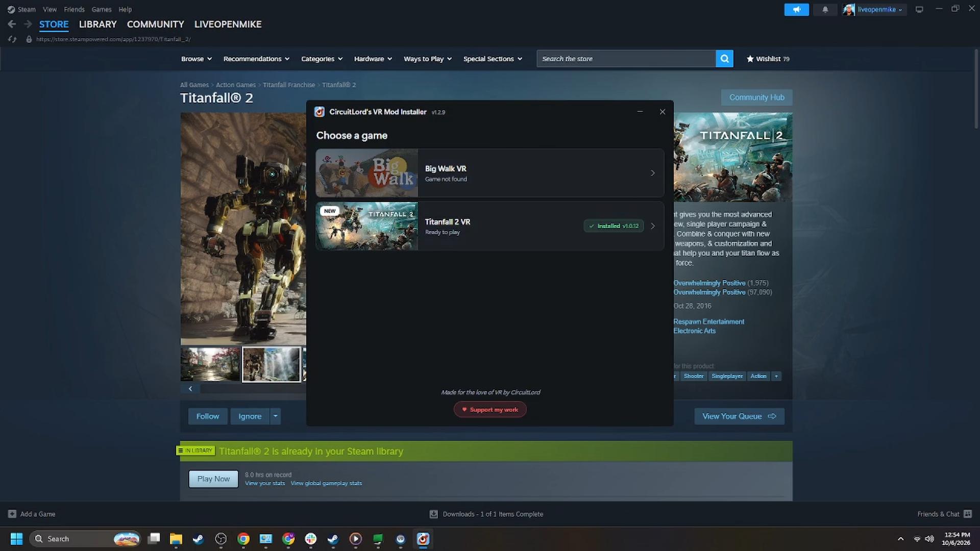980x551 pixels.
Task: Open Friends & Chat at bottom right
Action: click(944, 514)
